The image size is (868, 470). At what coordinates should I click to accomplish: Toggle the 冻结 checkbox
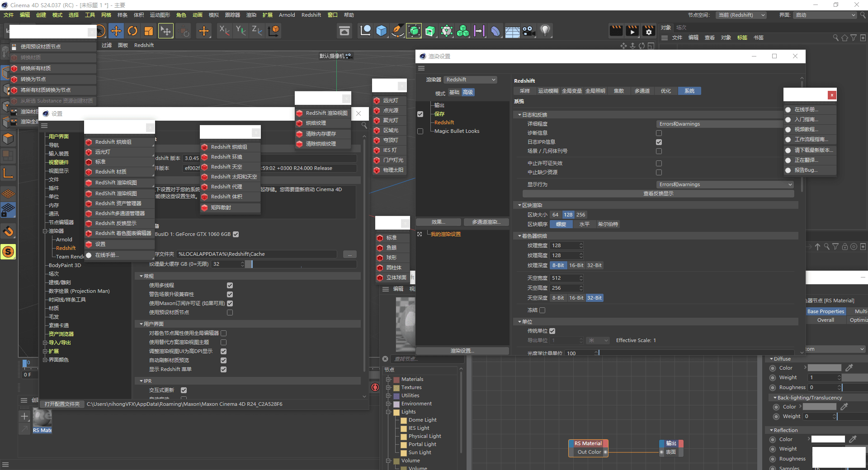542,310
